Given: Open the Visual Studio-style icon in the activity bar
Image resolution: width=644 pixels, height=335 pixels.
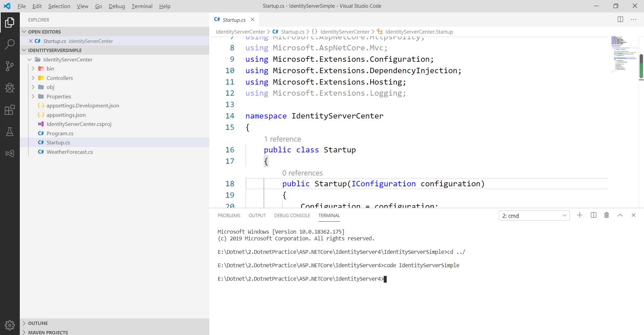Looking at the screenshot, I should point(10,153).
